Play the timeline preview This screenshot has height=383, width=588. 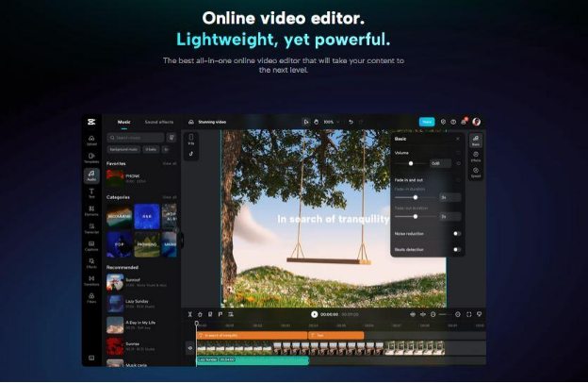pyautogui.click(x=314, y=314)
